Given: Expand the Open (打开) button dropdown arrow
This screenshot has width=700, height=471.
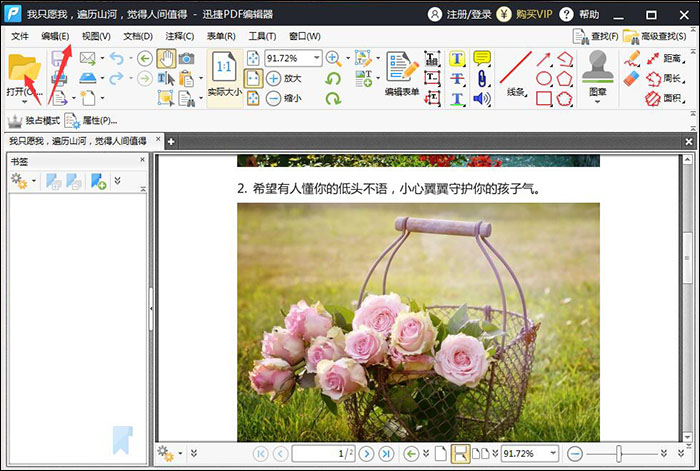Looking at the screenshot, I should click(x=39, y=91).
